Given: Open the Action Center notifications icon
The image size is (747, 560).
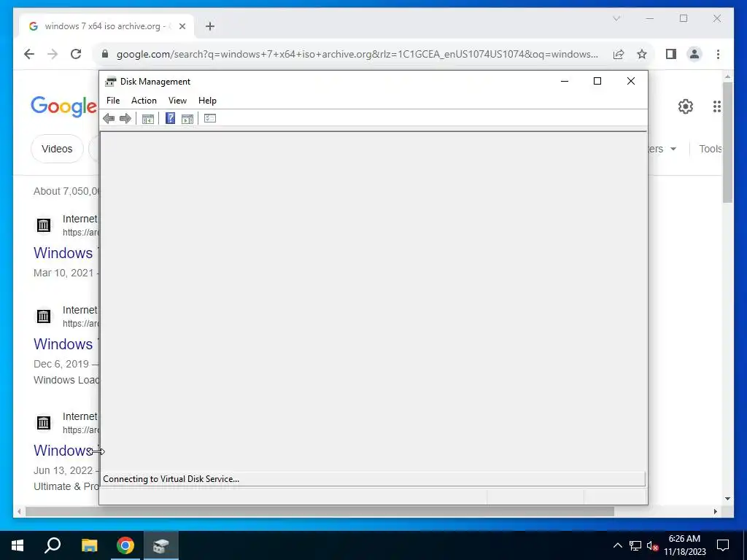Looking at the screenshot, I should click(723, 545).
